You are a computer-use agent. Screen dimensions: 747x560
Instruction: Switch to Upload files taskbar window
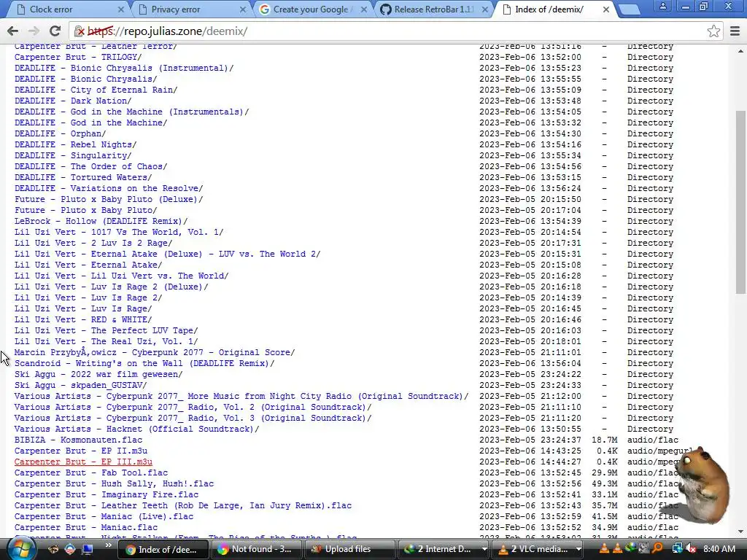[x=349, y=549]
